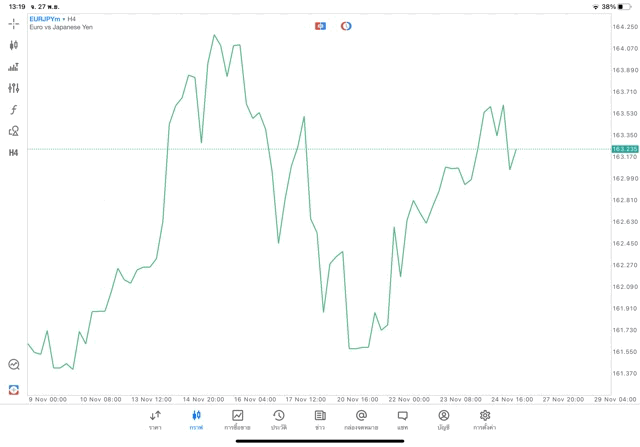Change chart type via candlestick icon

(x=14, y=45)
